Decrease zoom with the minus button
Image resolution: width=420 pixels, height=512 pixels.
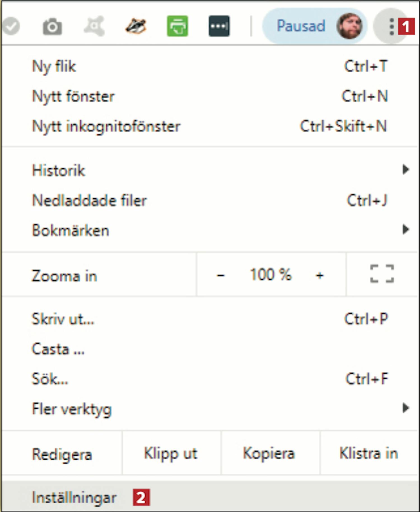pos(221,275)
